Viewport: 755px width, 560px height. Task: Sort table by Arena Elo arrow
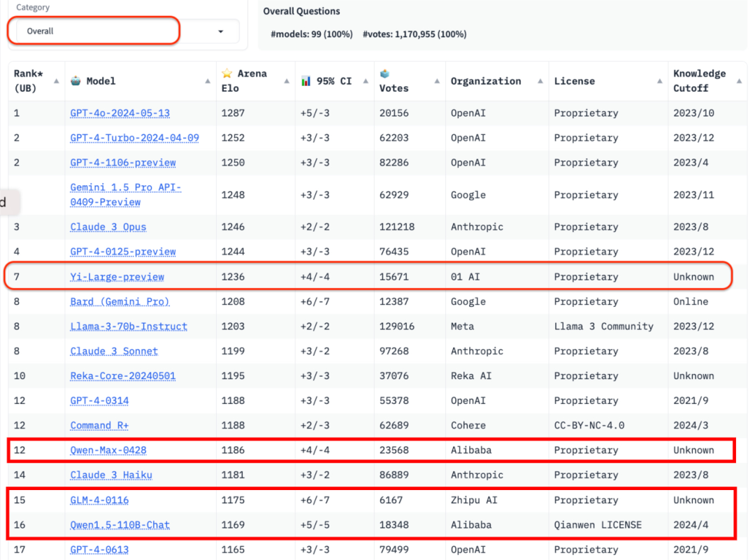(x=287, y=81)
